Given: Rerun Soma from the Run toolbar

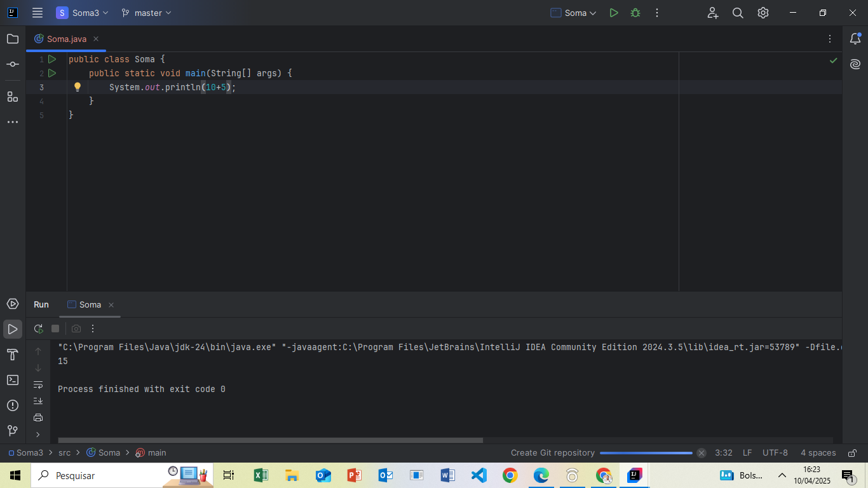Looking at the screenshot, I should coord(39,329).
